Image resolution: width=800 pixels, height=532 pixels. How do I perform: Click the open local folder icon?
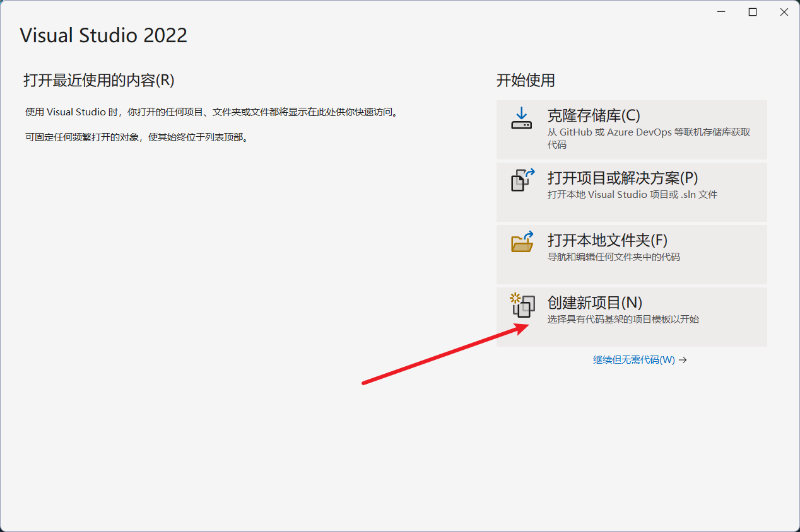coord(522,241)
